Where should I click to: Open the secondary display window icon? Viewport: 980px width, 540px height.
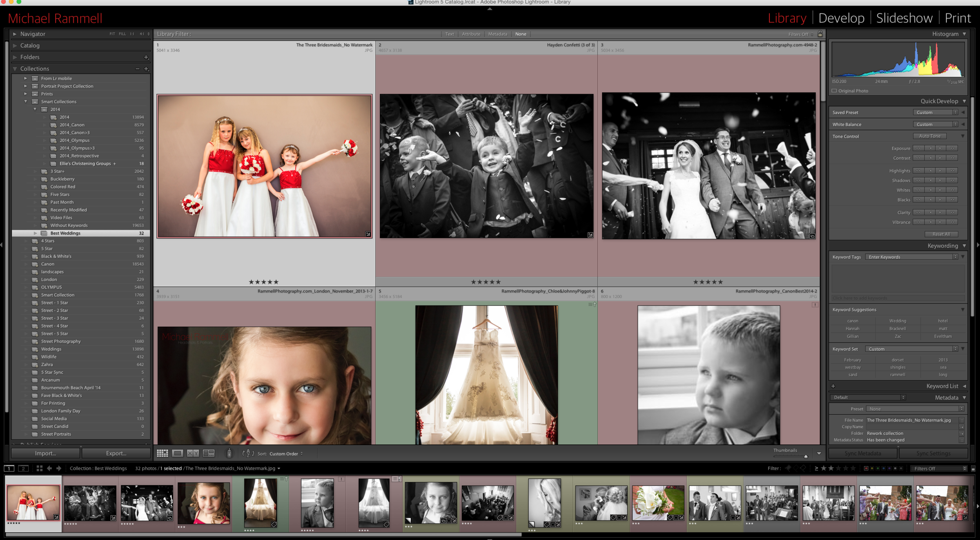[24, 468]
